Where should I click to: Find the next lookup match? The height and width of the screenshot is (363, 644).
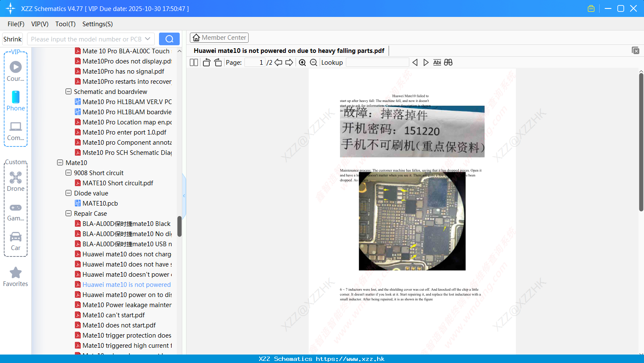[x=426, y=62]
